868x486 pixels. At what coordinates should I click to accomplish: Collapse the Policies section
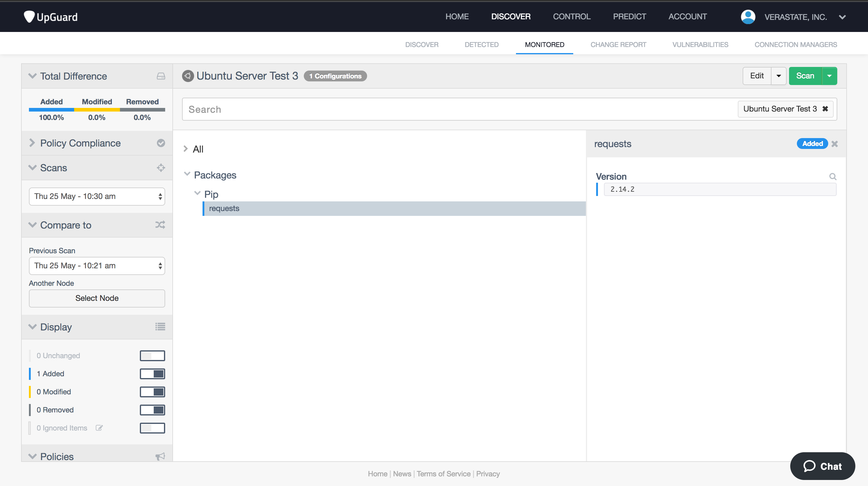click(x=32, y=456)
